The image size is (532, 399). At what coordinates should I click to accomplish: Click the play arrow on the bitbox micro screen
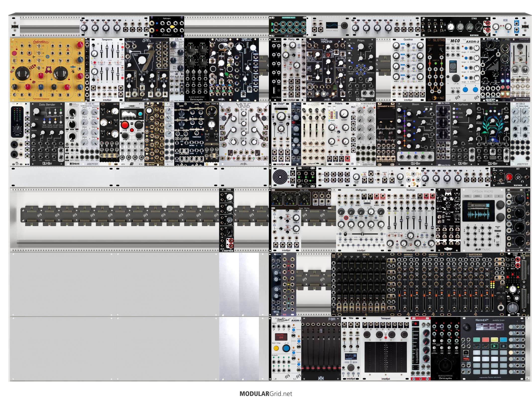pos(488,205)
